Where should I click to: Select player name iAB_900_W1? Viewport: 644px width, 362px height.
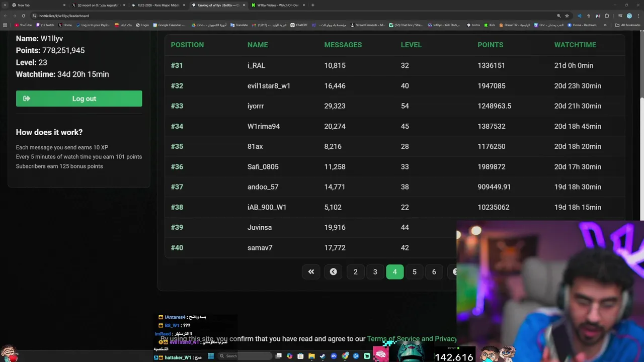click(267, 207)
